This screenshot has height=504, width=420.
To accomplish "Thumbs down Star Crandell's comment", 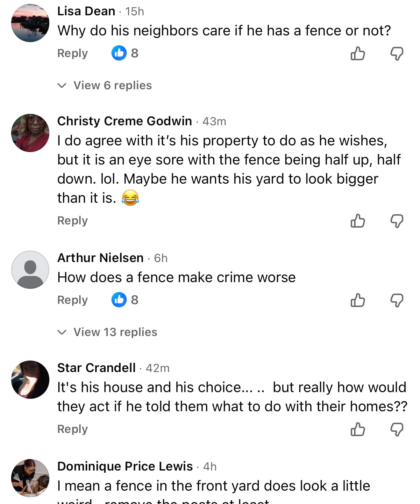I will point(397,429).
